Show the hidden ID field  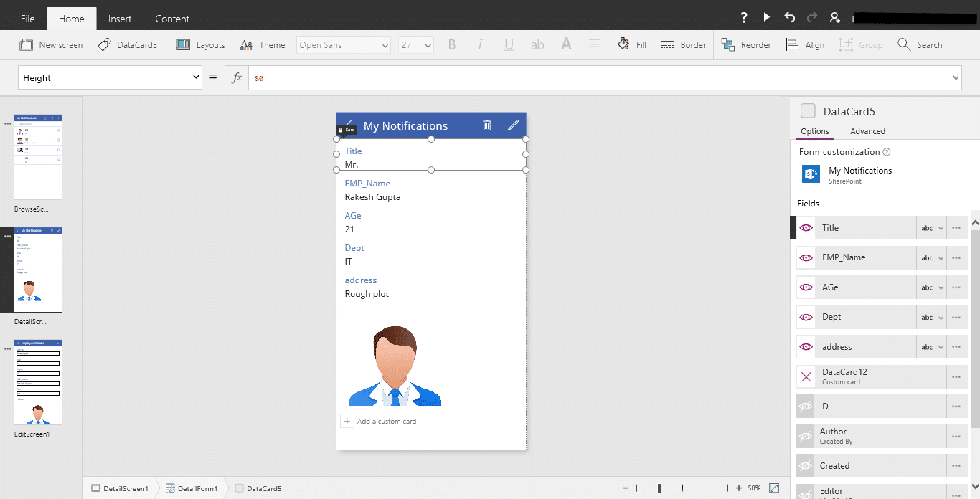click(805, 407)
